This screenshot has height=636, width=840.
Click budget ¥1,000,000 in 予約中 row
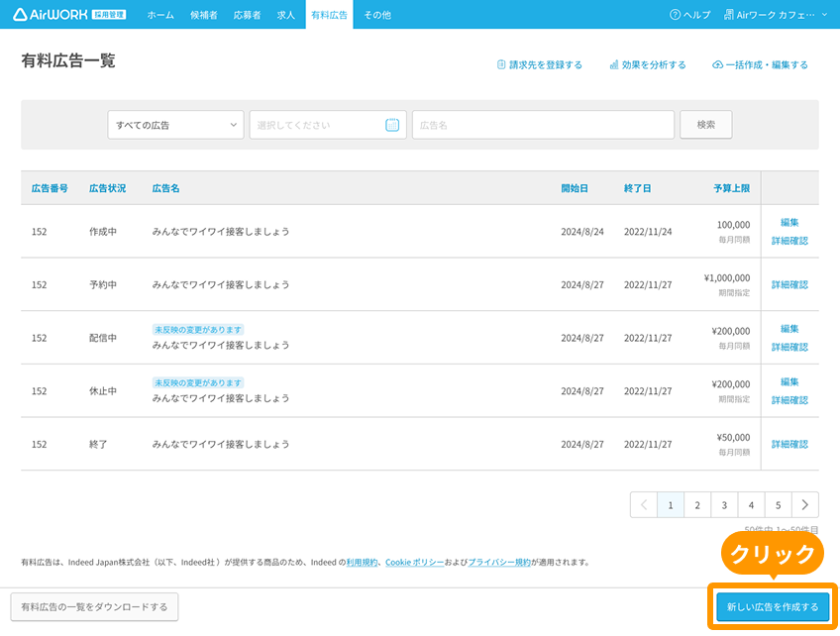tap(727, 277)
